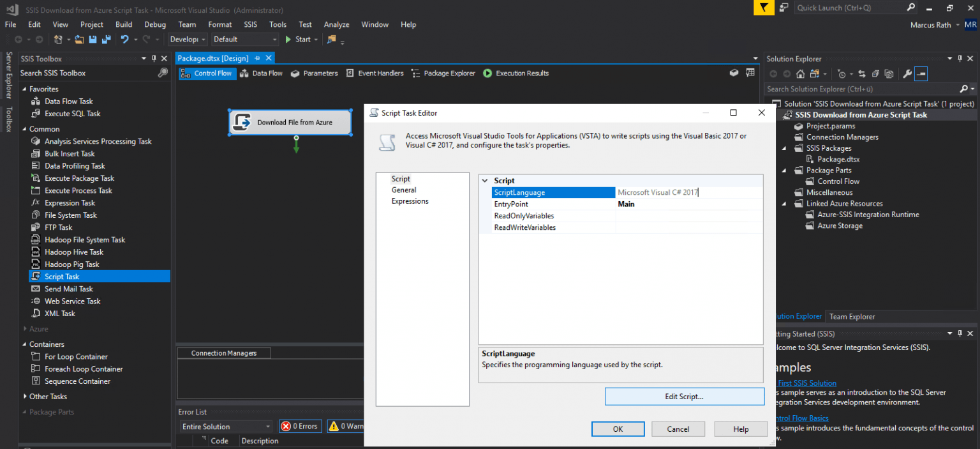Click the Save All toolbar icon
Screen dimensions: 980x449
point(105,40)
